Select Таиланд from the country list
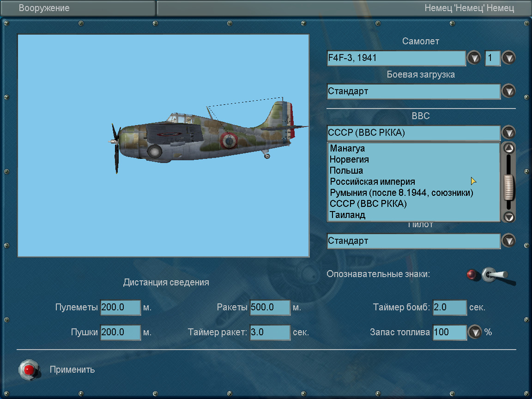532x399 pixels. pos(348,215)
